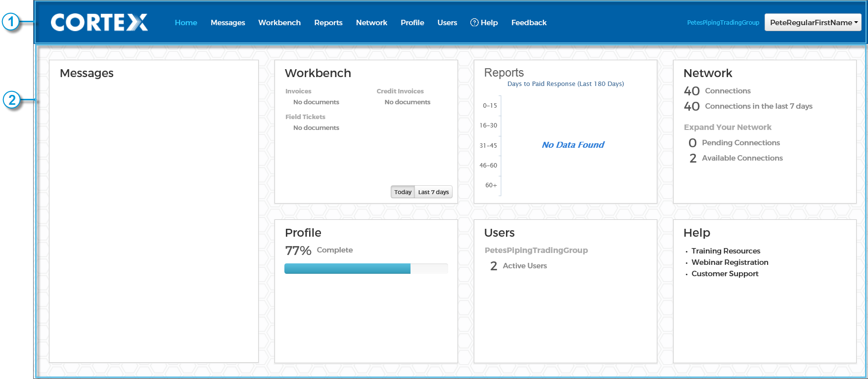
Task: Click the Profile completion progress bar
Action: pos(366,268)
